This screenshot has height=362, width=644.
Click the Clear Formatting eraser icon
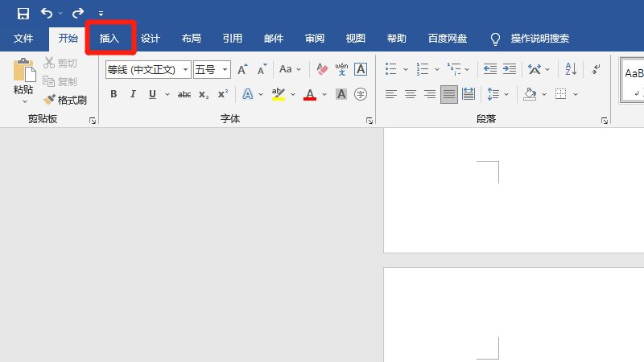click(x=323, y=69)
